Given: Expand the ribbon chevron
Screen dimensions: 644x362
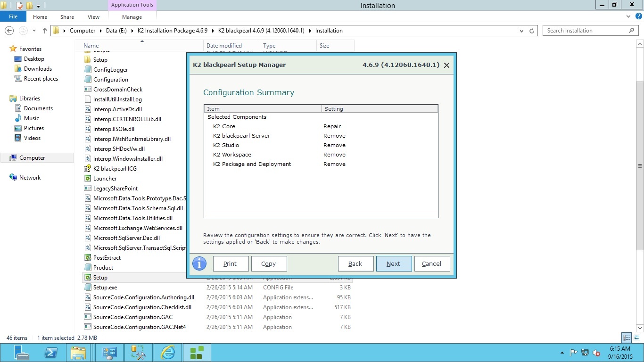Looking at the screenshot, I should tap(628, 16).
